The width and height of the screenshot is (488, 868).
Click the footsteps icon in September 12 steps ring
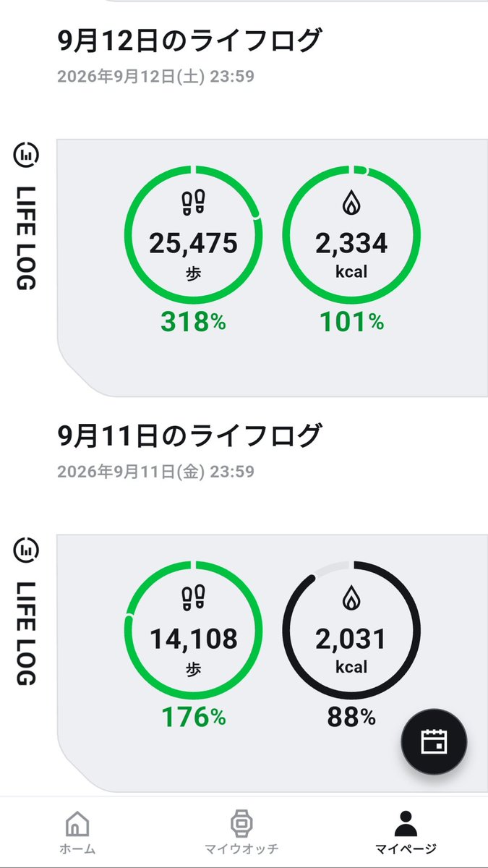(x=193, y=203)
